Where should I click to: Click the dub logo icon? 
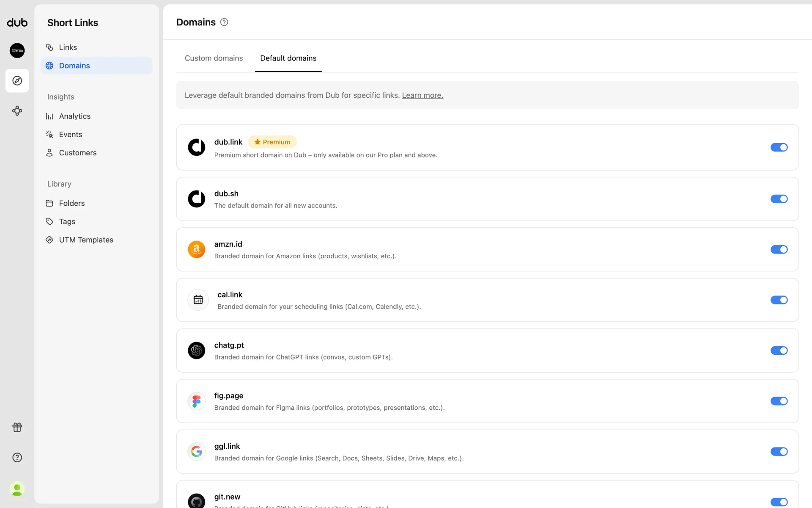click(17, 22)
